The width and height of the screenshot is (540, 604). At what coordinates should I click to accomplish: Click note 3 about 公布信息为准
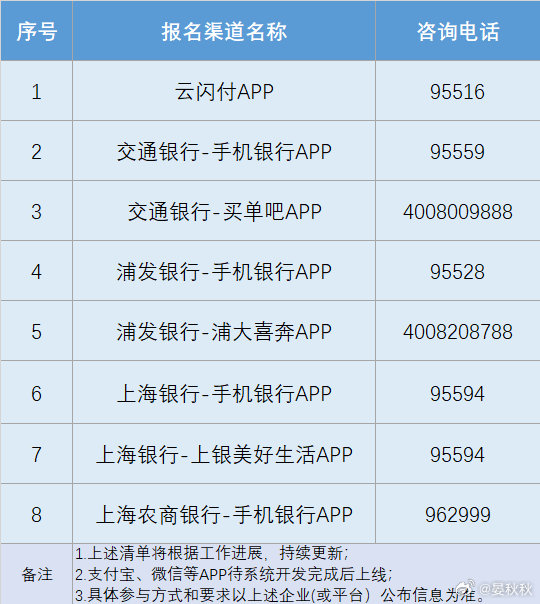coord(279,595)
